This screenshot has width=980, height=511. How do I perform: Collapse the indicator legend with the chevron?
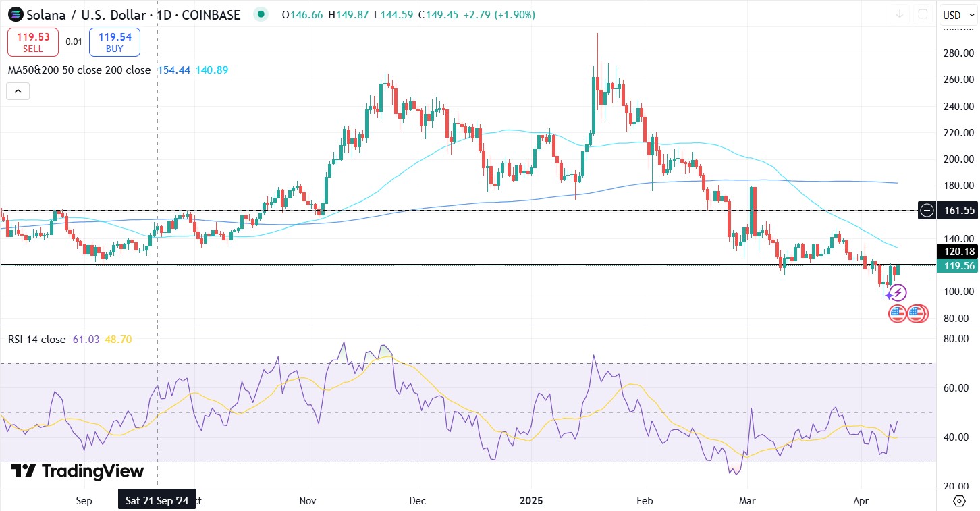[x=18, y=90]
